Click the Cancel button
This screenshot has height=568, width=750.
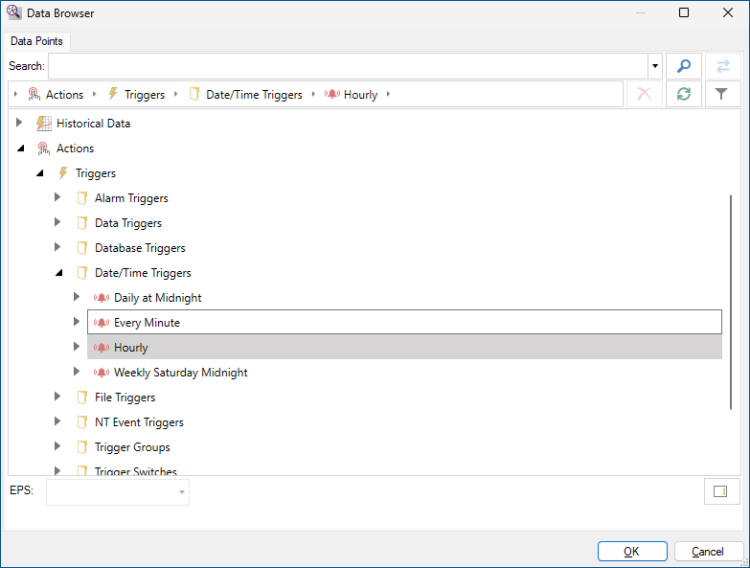(x=708, y=551)
